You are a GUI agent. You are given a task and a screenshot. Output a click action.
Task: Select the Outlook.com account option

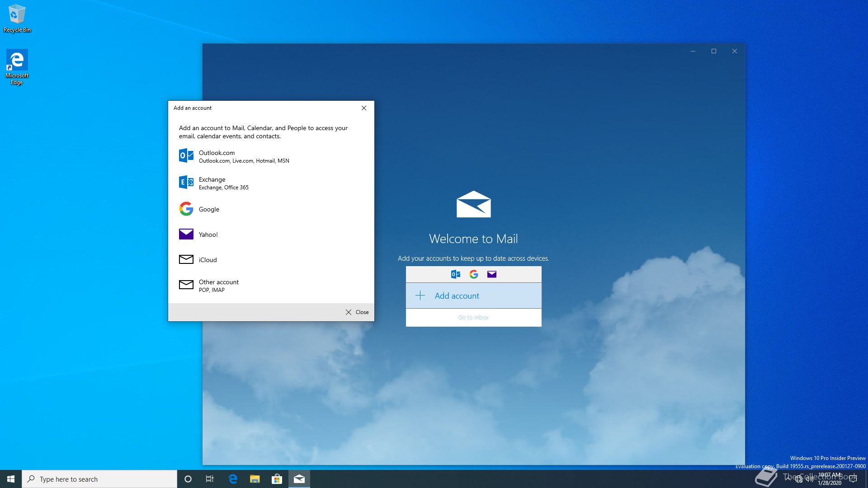point(271,156)
